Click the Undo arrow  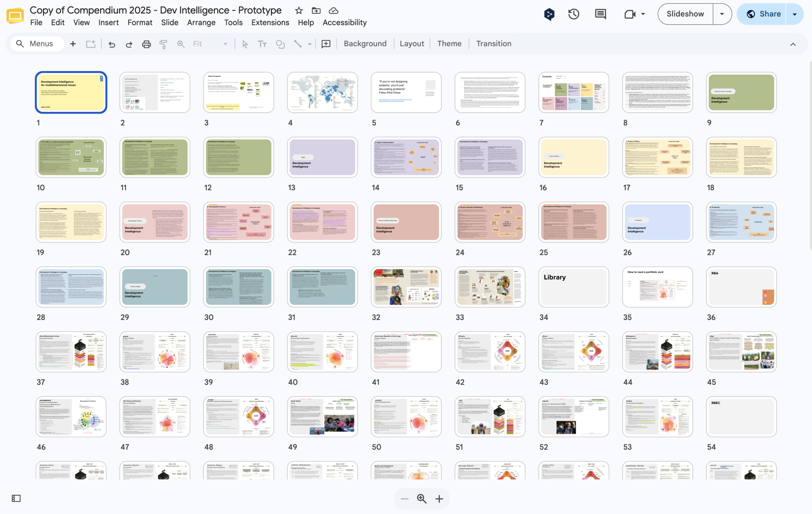(x=112, y=44)
